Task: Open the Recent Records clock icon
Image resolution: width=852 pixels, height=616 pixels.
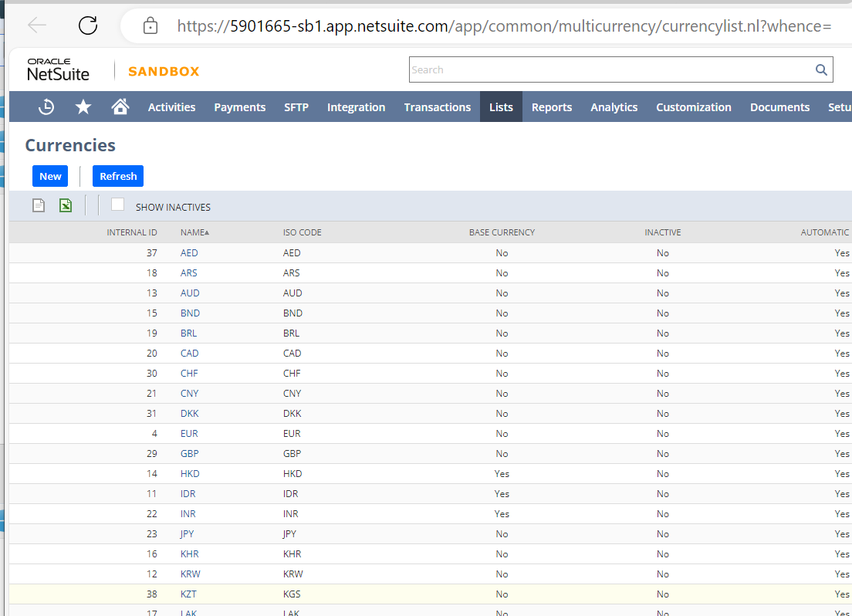Action: [x=46, y=107]
